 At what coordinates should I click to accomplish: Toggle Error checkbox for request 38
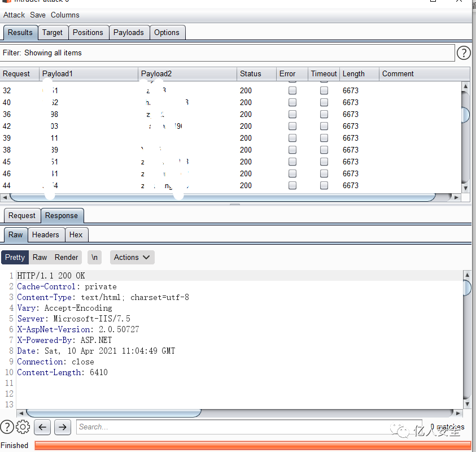pyautogui.click(x=292, y=150)
